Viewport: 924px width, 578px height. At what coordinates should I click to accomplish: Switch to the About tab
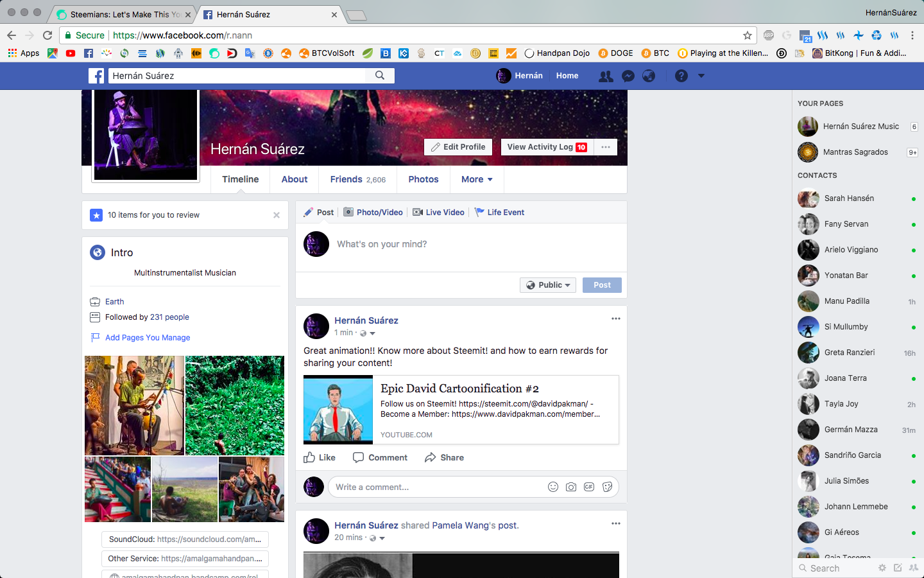[295, 179]
